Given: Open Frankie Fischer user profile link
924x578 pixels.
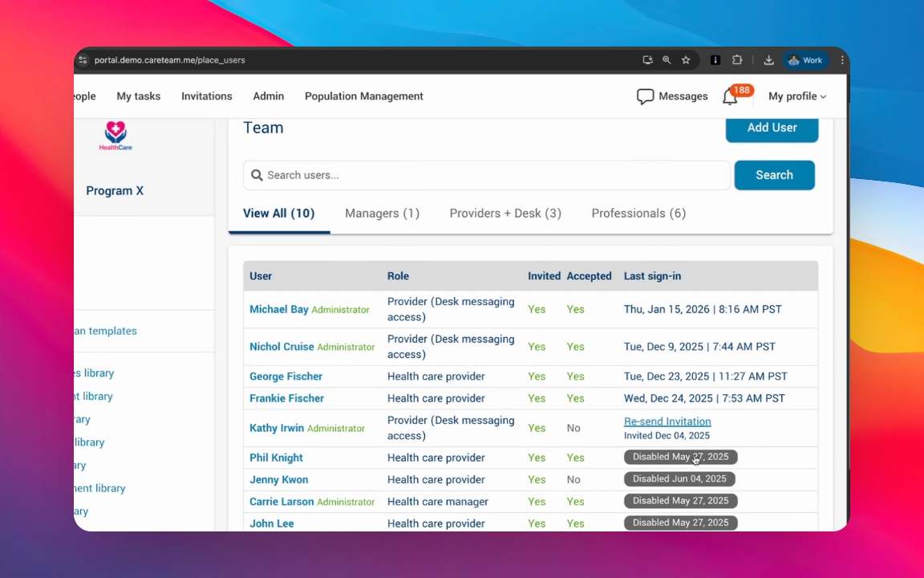Looking at the screenshot, I should tap(286, 398).
